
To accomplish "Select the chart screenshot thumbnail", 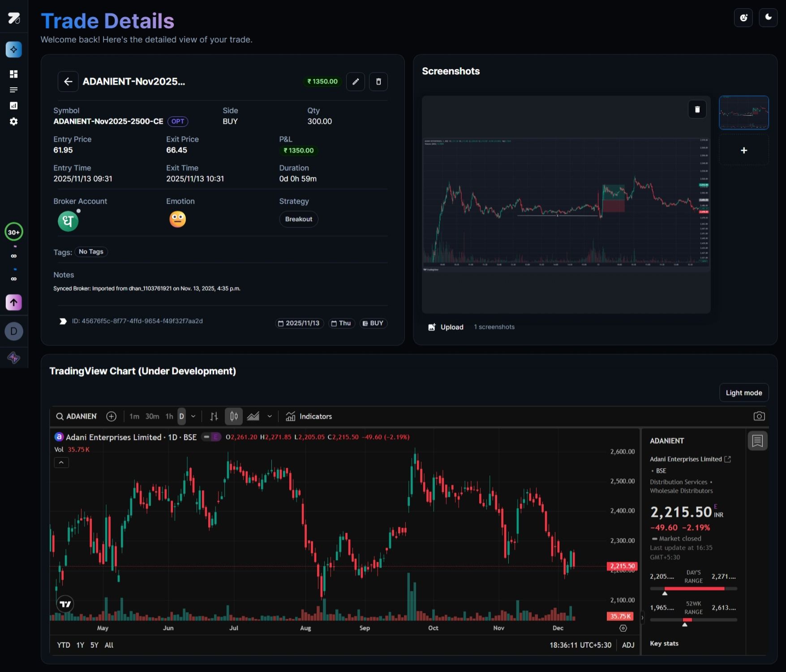I will click(743, 112).
